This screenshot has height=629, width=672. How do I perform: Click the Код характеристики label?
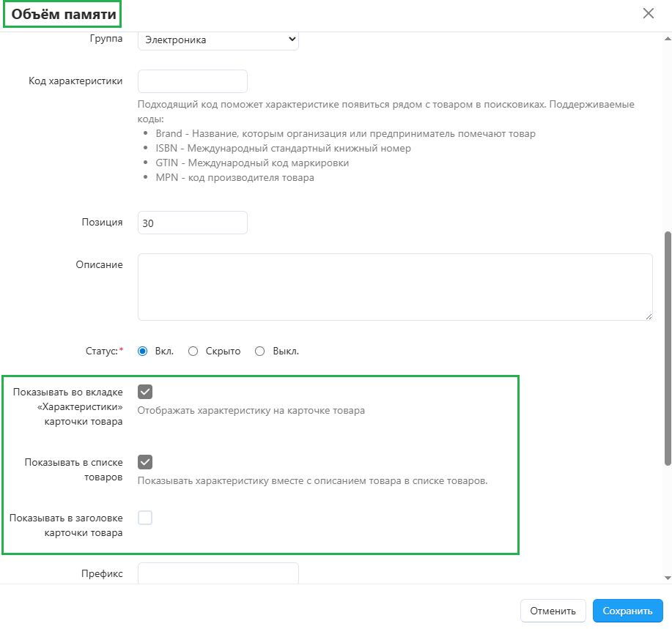pyautogui.click(x=75, y=81)
